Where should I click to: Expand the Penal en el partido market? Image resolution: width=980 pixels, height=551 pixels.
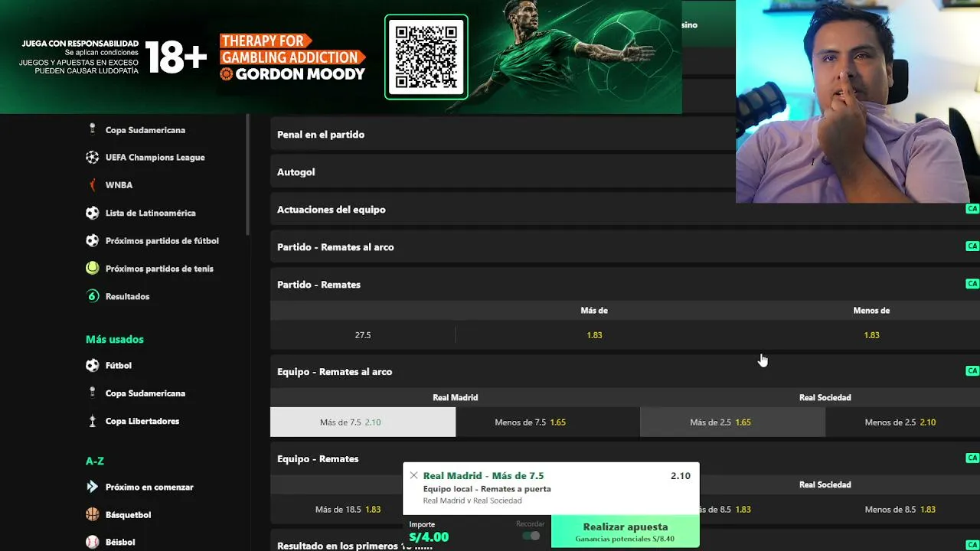[x=502, y=134]
